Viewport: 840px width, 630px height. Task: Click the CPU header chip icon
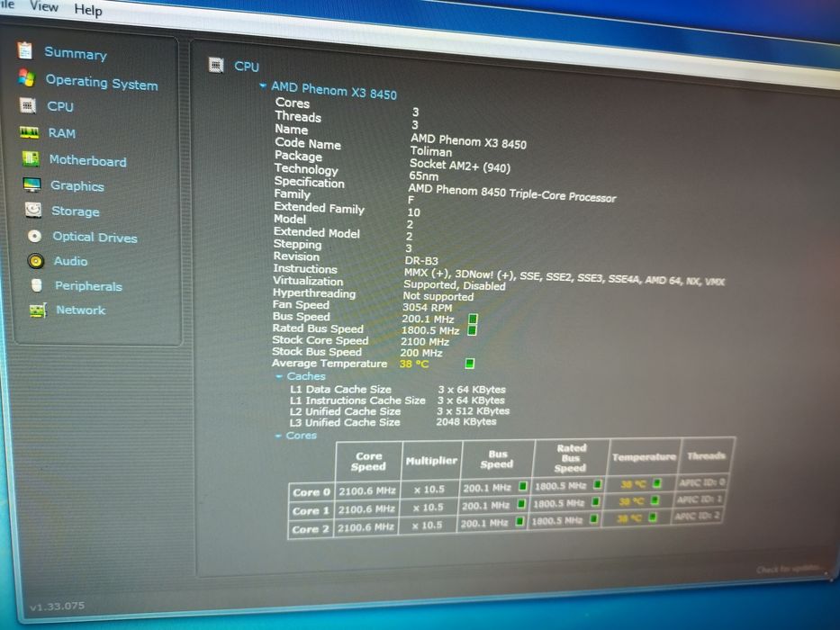(216, 66)
